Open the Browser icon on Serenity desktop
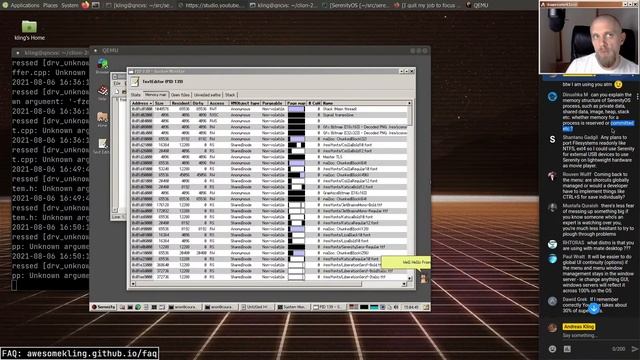This screenshot has height=360, width=640. pos(102,64)
